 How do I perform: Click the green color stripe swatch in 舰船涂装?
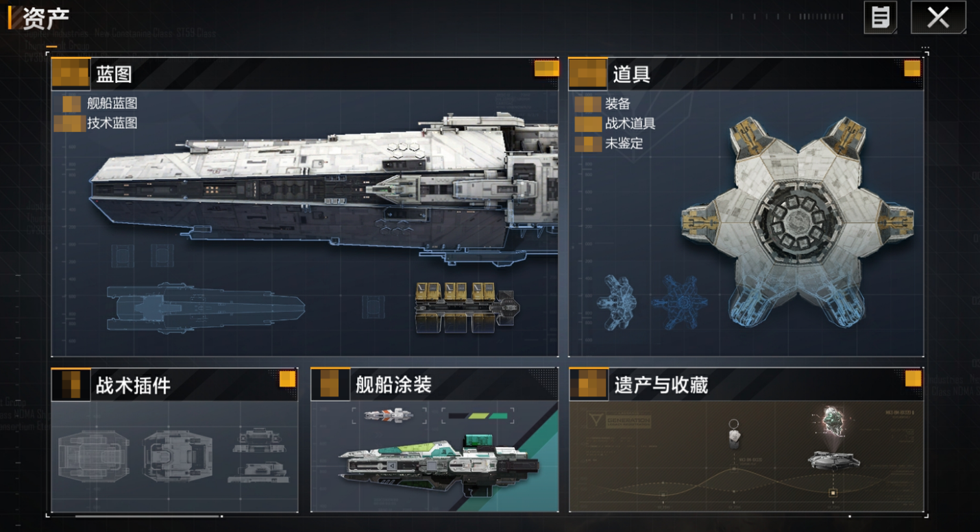(478, 416)
